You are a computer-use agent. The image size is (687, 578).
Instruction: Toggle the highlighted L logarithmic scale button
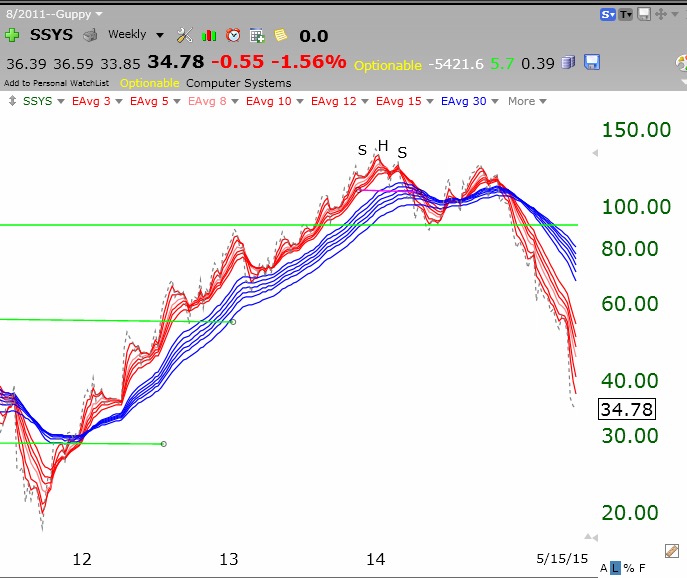(x=616, y=568)
